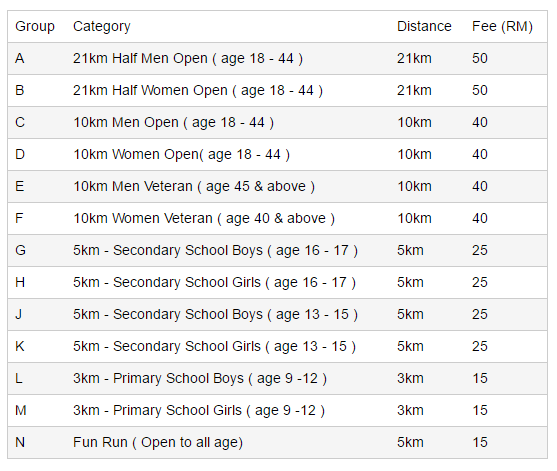The image size is (557, 471).
Task: Click the 10km Men Veteran category
Action: coord(194,186)
